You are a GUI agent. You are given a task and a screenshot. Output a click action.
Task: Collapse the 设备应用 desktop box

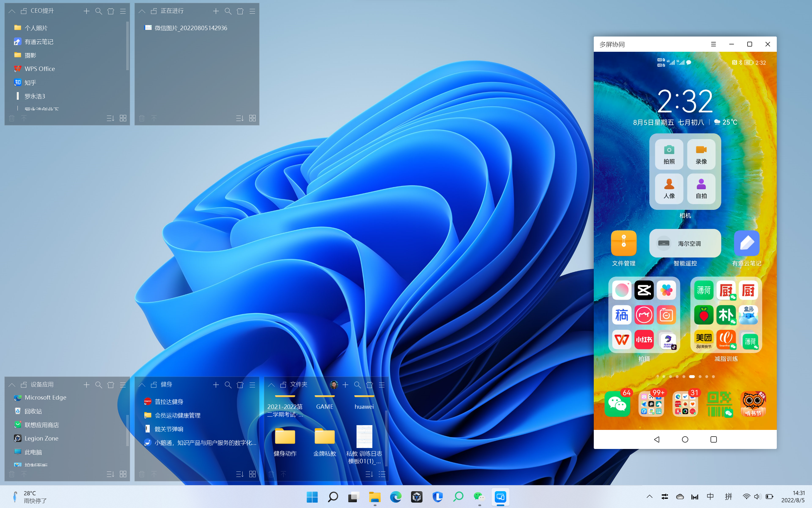click(x=12, y=385)
